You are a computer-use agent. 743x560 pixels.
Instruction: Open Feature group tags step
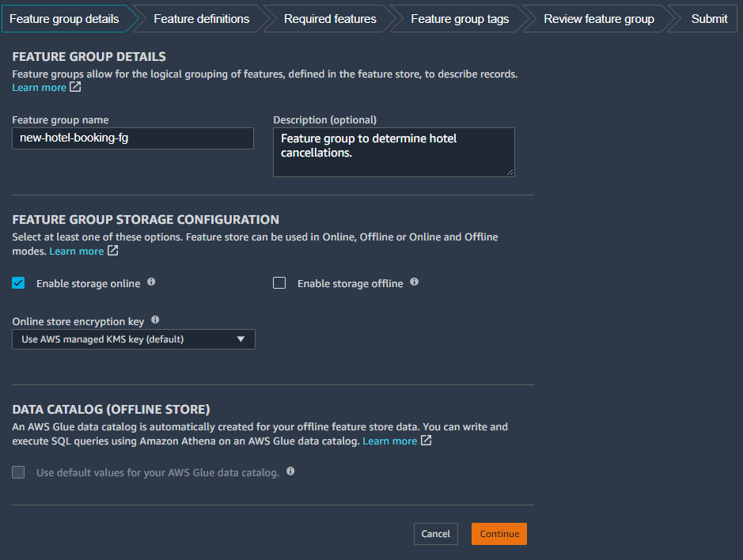[x=460, y=19]
